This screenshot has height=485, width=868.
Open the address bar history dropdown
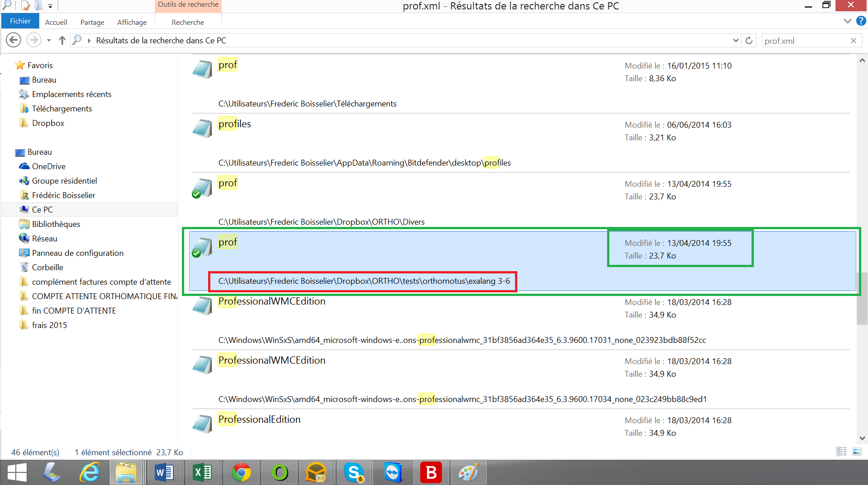tap(736, 41)
